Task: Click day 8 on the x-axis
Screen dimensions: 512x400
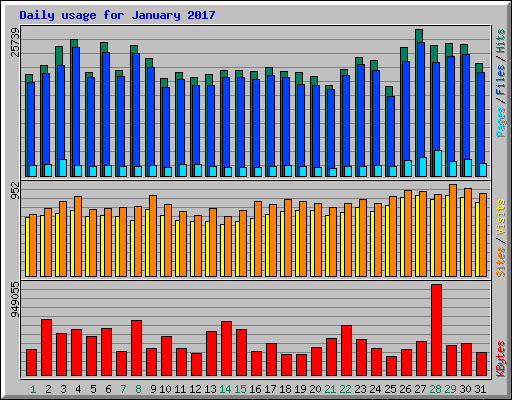Action: tap(138, 389)
